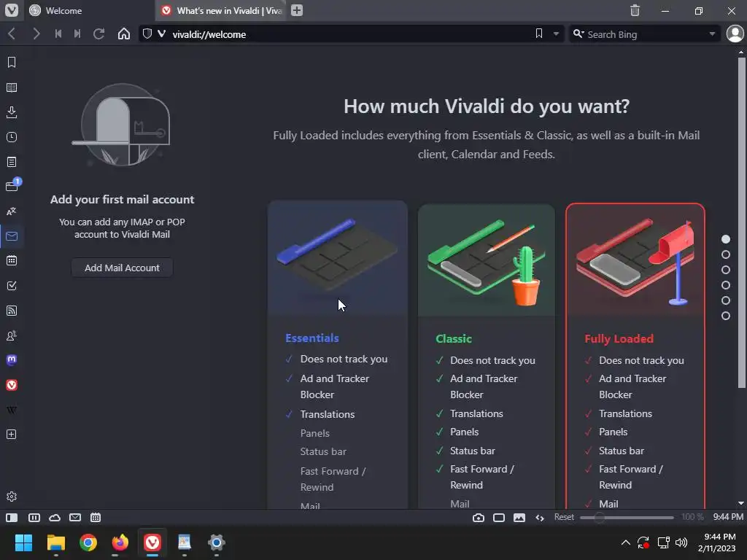Open the Vivaldi web panel red icon
This screenshot has height=560, width=747.
point(12,385)
